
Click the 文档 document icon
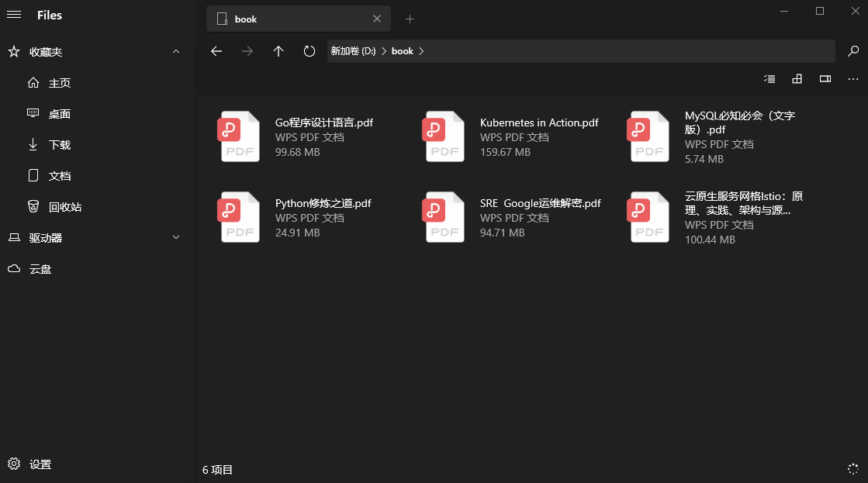pos(33,175)
